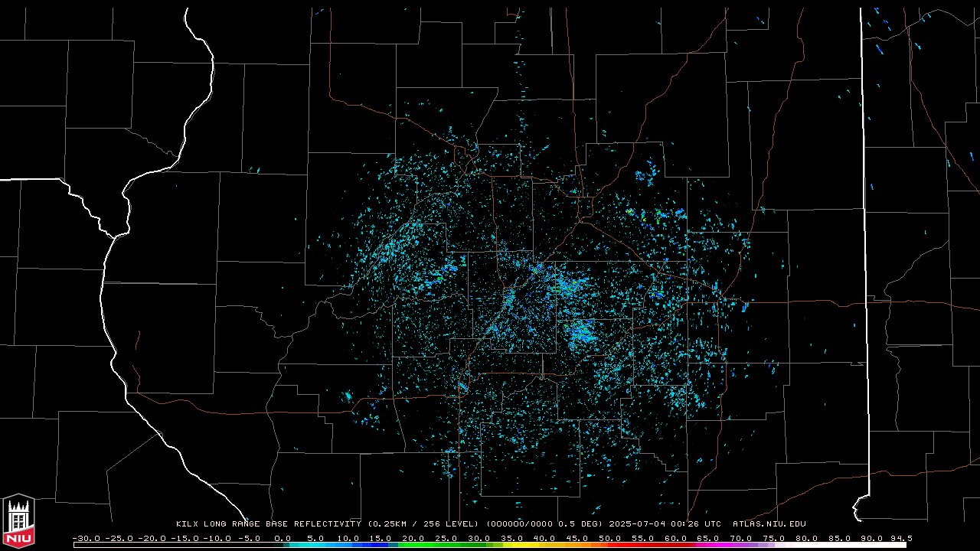Click the '20.0' scale label
This screenshot has width=980, height=551.
(x=413, y=539)
